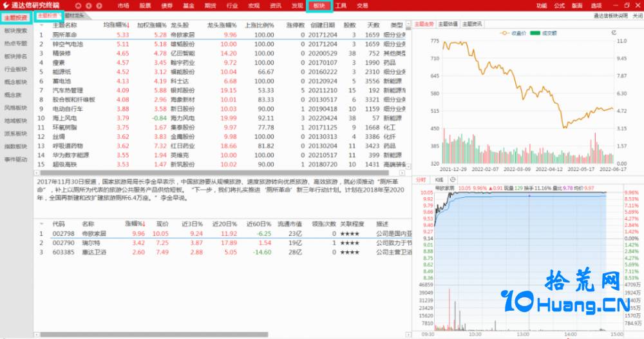The height and width of the screenshot is (339, 644).
Task: Click the stock table bottom horizontal scrollbar
Action: coord(154,334)
